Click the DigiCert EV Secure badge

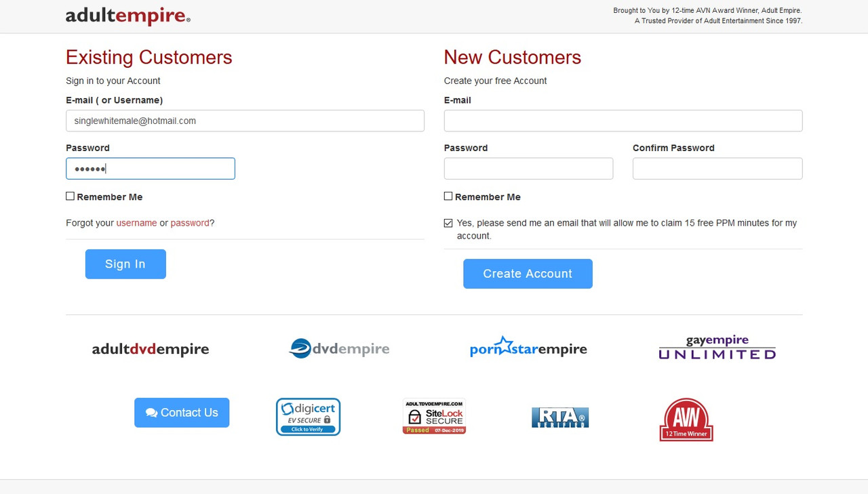click(308, 417)
